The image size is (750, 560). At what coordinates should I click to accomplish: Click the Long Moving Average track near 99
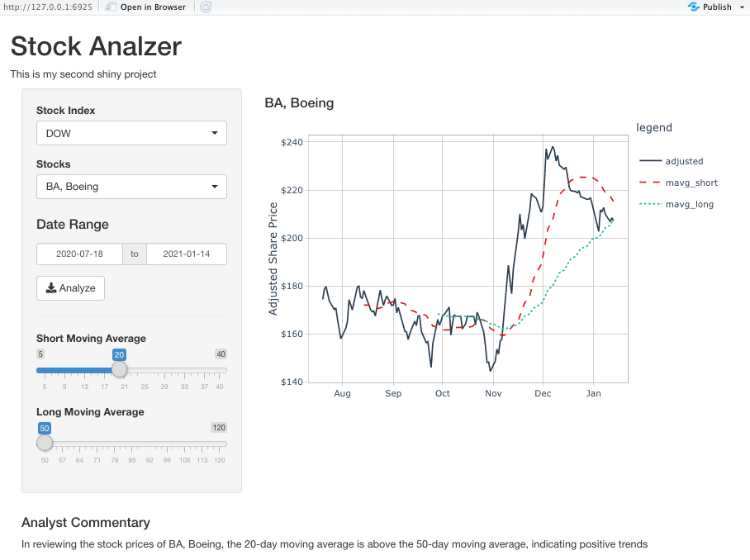tap(167, 444)
